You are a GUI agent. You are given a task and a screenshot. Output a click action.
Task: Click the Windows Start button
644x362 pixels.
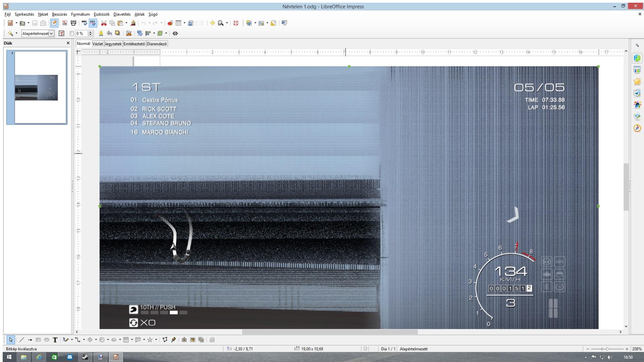click(x=9, y=357)
